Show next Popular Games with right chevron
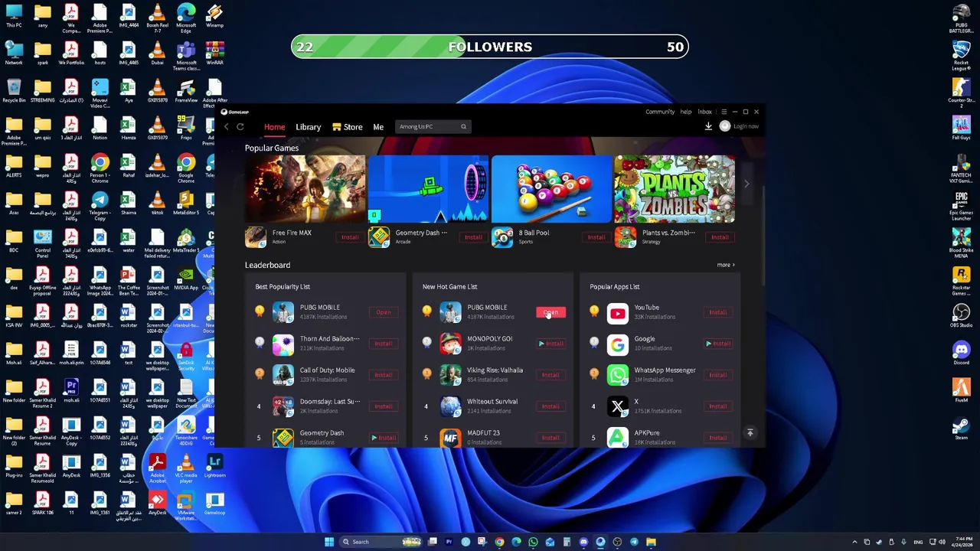 [x=746, y=184]
